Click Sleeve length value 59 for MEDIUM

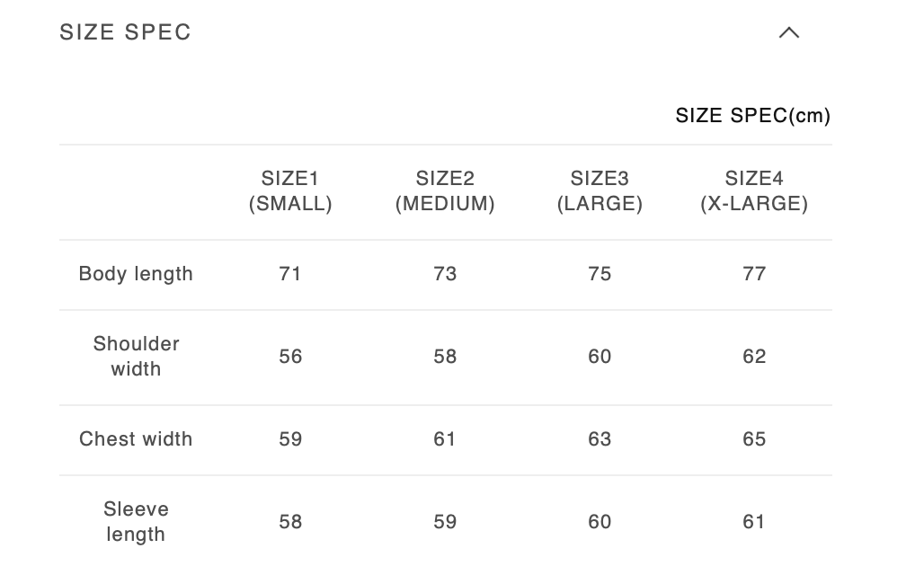point(445,522)
